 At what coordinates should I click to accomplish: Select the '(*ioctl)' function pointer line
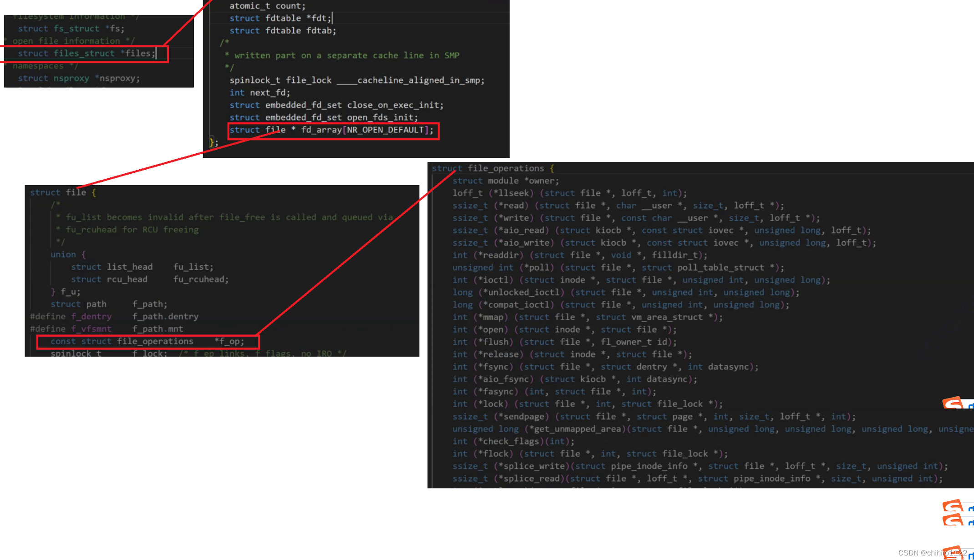click(x=641, y=280)
